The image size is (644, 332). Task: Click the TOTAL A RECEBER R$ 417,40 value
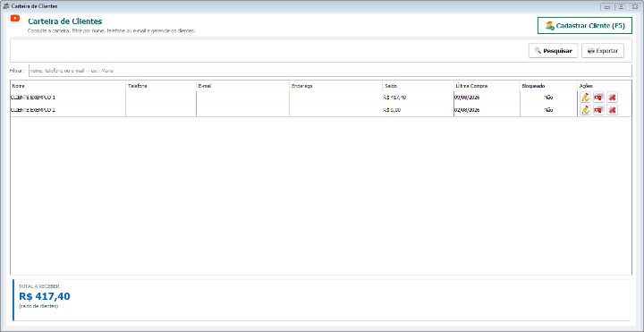(x=45, y=296)
